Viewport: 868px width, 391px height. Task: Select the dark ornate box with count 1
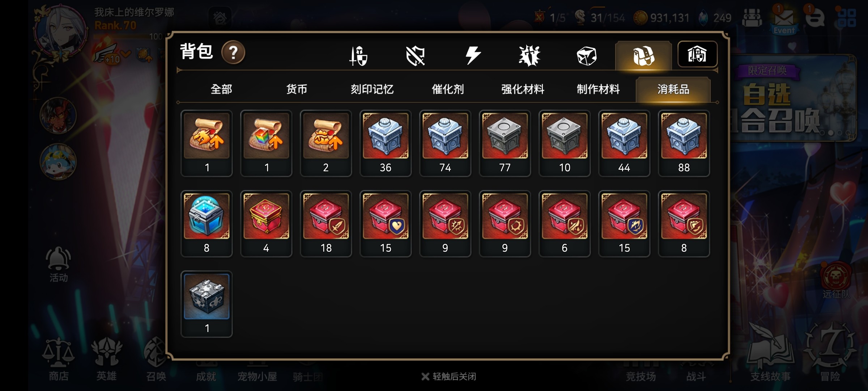(x=207, y=304)
